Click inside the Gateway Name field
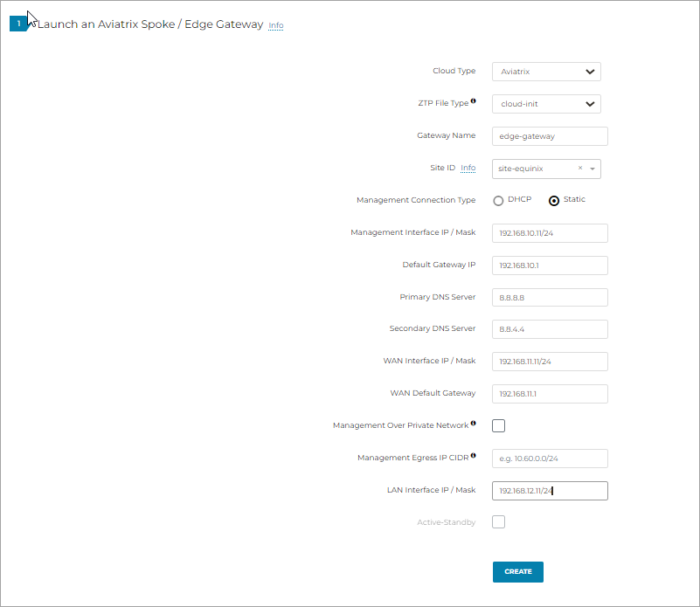Screen dimensions: 700x607 (549, 135)
